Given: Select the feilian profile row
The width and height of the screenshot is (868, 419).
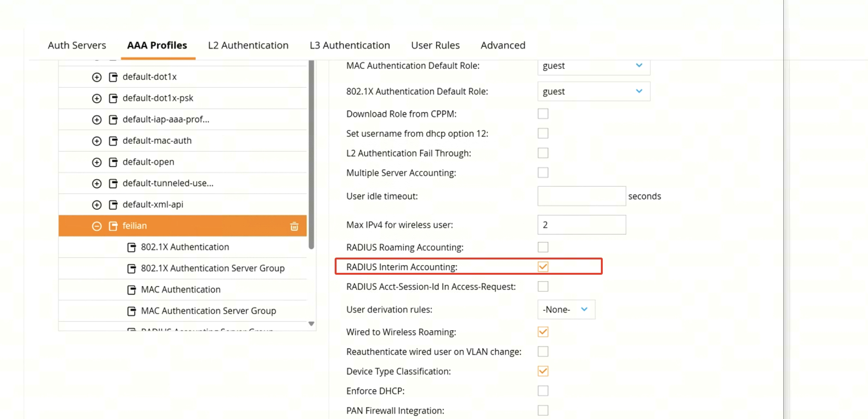Looking at the screenshot, I should [x=182, y=226].
